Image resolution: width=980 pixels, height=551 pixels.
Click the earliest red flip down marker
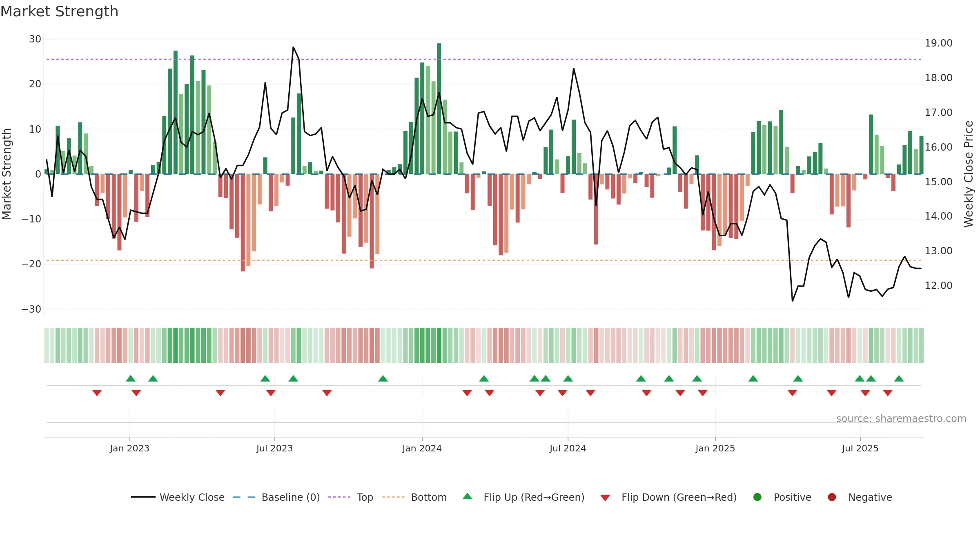click(97, 393)
